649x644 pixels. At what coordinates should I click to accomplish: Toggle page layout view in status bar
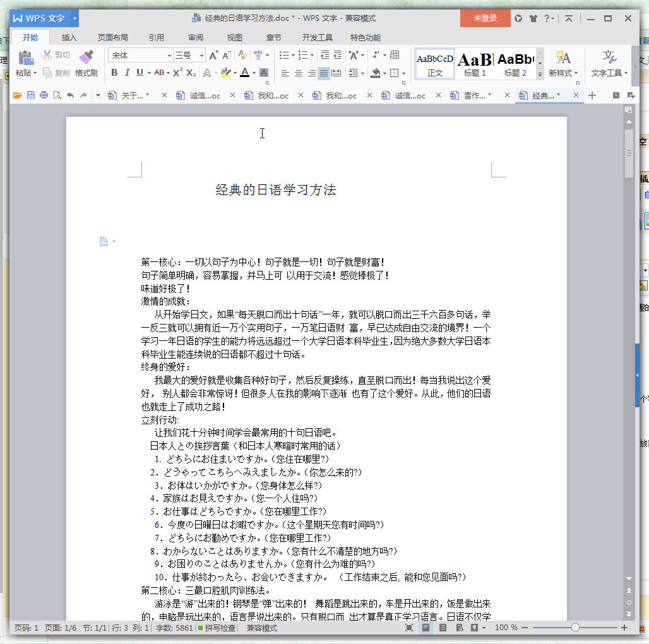426,628
